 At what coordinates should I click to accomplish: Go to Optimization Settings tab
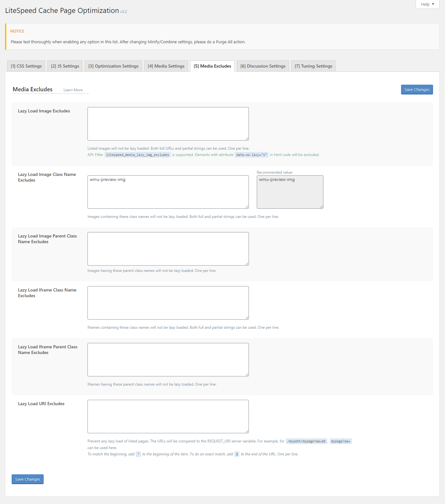click(113, 66)
